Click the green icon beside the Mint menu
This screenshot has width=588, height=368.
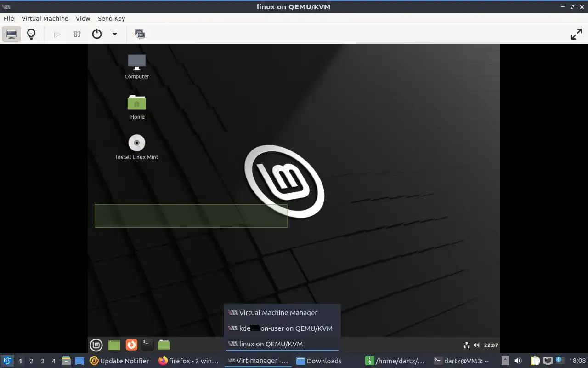(x=114, y=345)
